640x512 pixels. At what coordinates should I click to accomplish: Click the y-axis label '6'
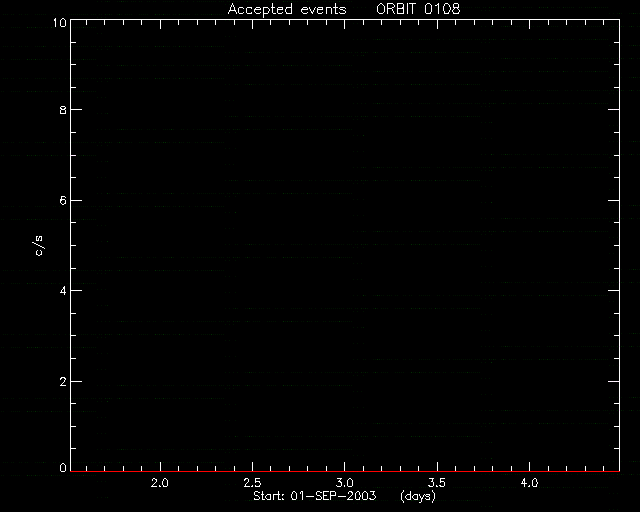point(63,200)
